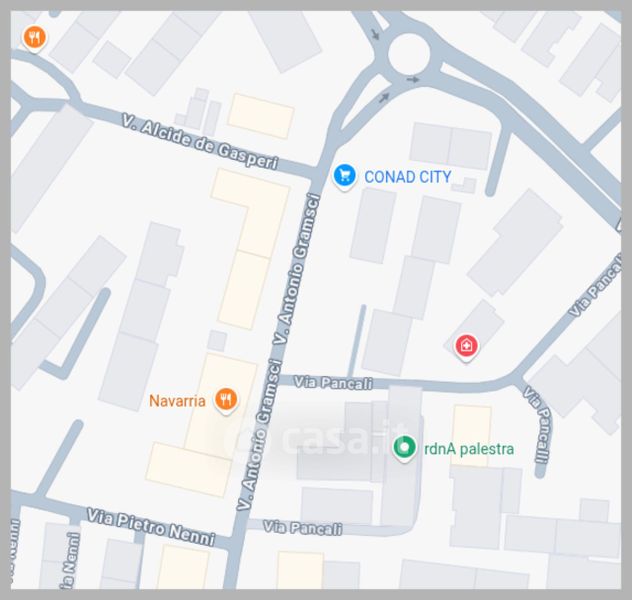Select the V. Antonio Gramsci label beside CONAD CITY
Screen dimensions: 632x600
point(297,269)
